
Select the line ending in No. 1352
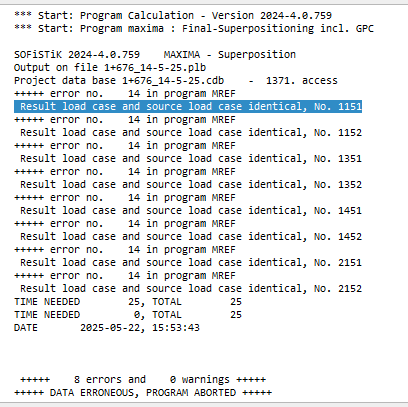191,184
